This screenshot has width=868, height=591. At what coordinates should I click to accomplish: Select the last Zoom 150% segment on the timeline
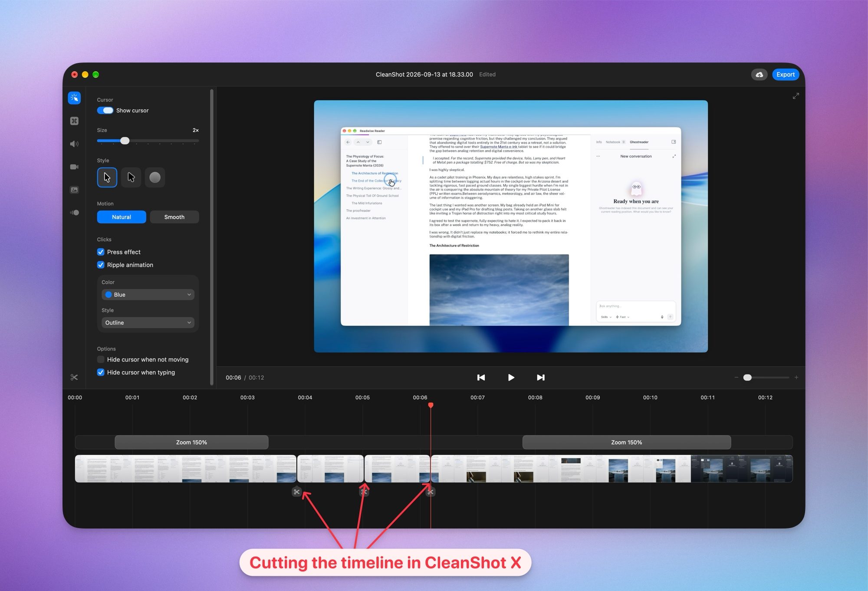(627, 443)
